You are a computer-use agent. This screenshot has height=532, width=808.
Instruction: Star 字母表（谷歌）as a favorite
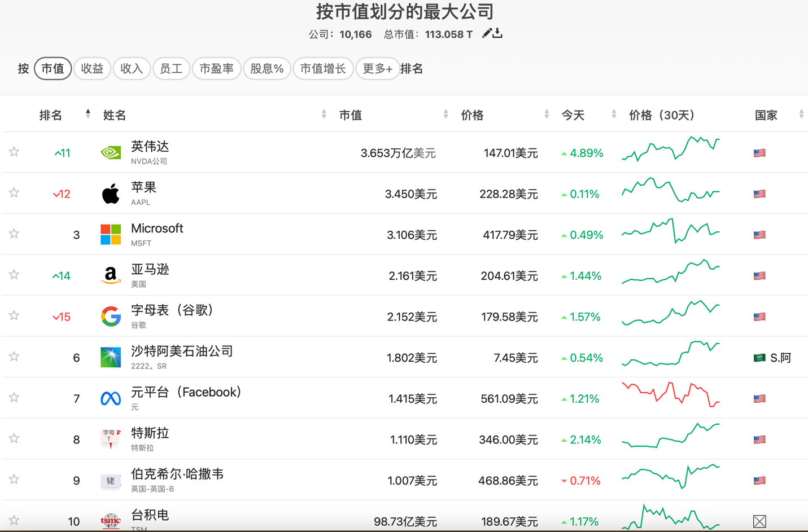pos(14,315)
